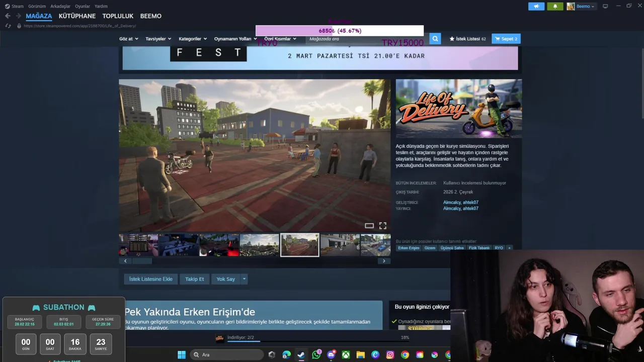Click the Takip Et button
Image resolution: width=644 pixels, height=362 pixels.
pyautogui.click(x=195, y=279)
